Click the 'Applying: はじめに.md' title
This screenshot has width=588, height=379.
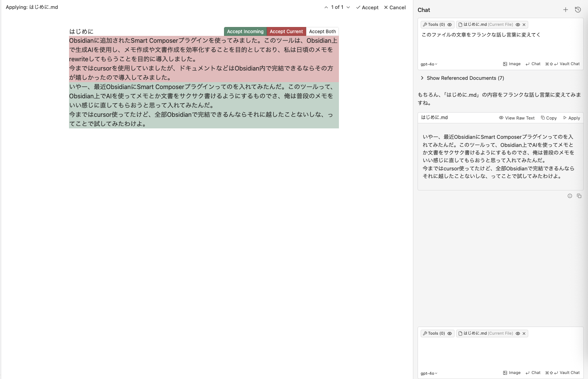pyautogui.click(x=32, y=7)
